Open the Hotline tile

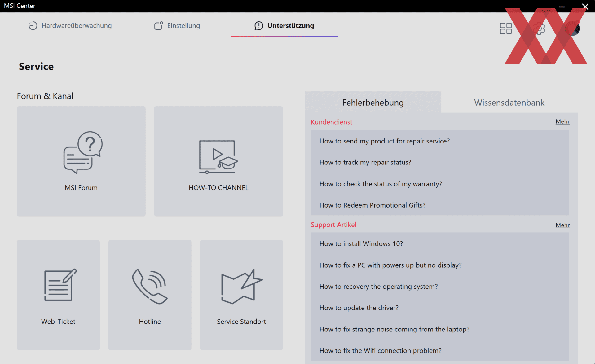[150, 295]
